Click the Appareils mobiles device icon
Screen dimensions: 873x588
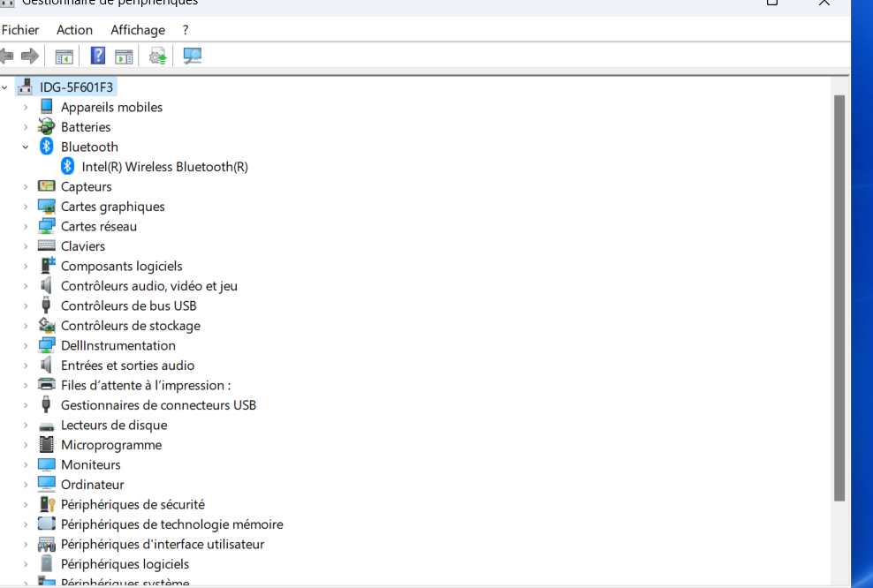click(47, 106)
